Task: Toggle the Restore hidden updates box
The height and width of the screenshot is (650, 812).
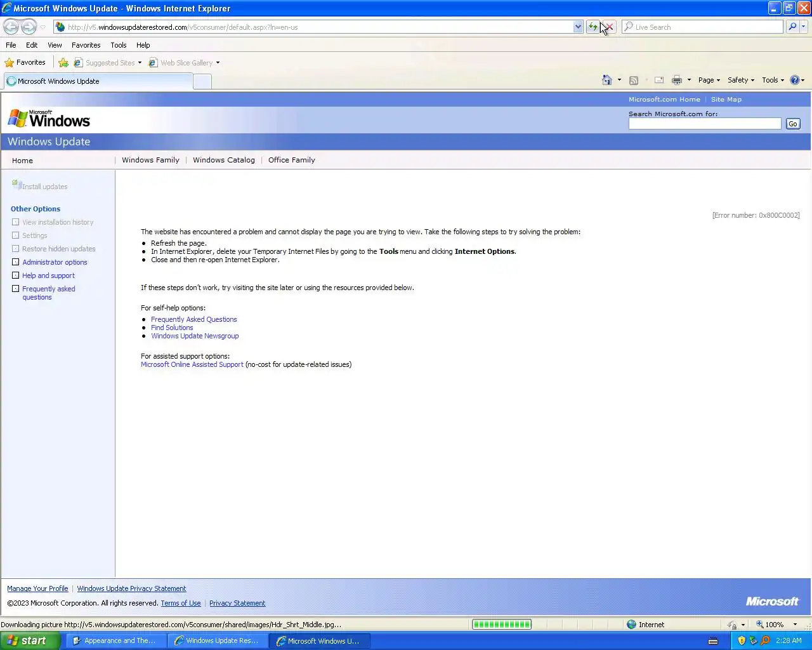Action: click(x=16, y=249)
